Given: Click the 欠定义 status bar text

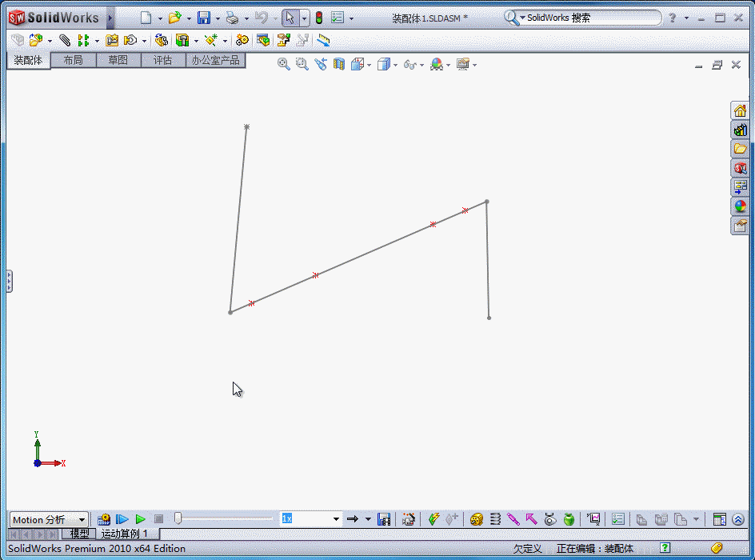Looking at the screenshot, I should 527,549.
